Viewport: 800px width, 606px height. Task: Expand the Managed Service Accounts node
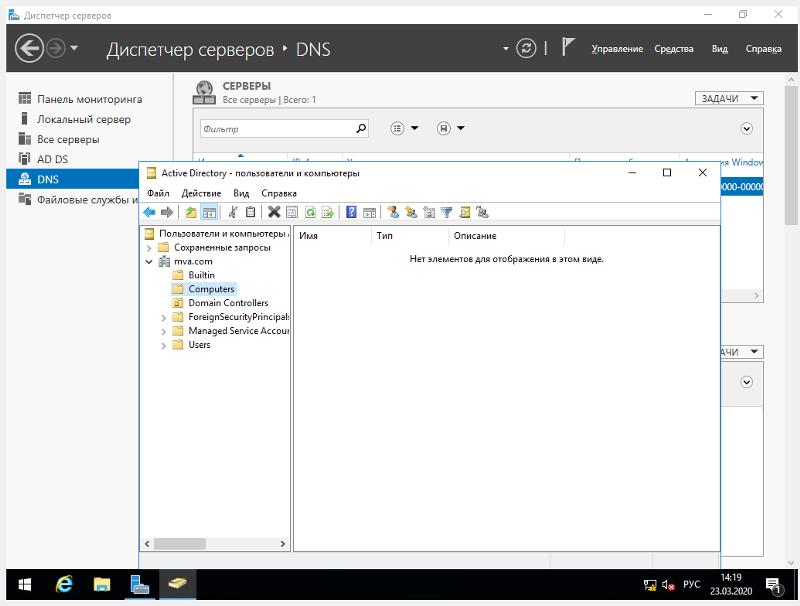point(163,332)
